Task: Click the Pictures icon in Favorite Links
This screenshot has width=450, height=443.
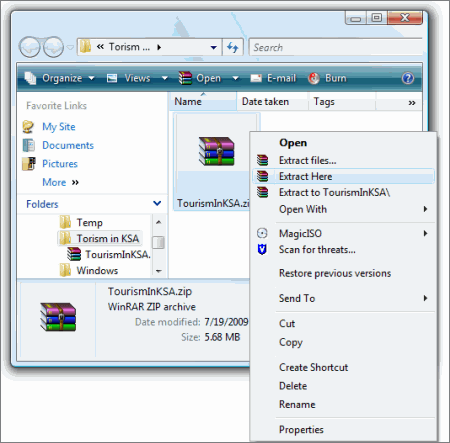Action: (29, 164)
